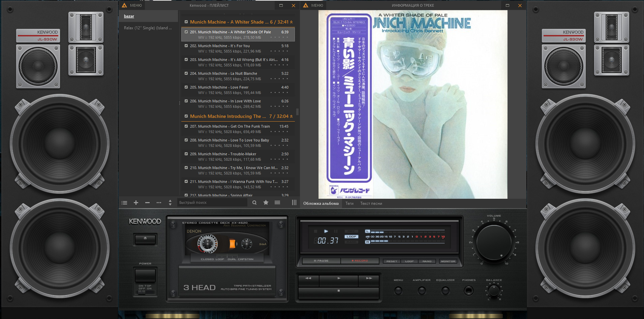Select the Обложка альбома tab
644x319 pixels.
[321, 203]
